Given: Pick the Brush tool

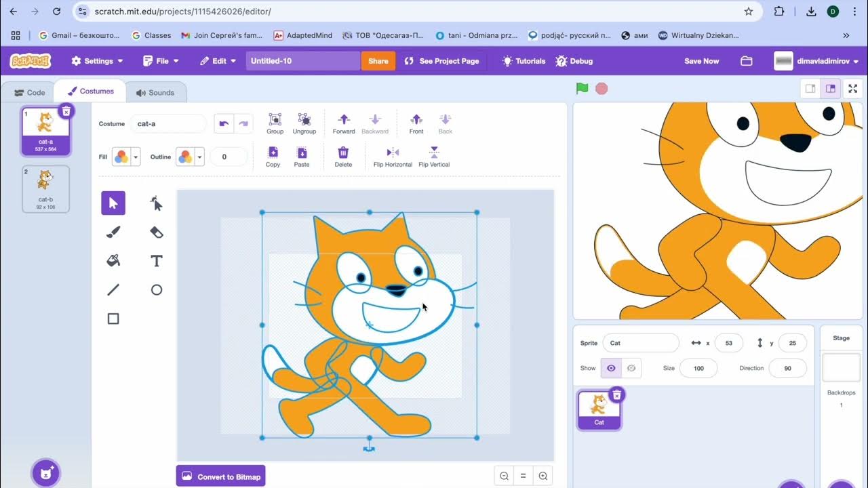Looking at the screenshot, I should click(113, 232).
